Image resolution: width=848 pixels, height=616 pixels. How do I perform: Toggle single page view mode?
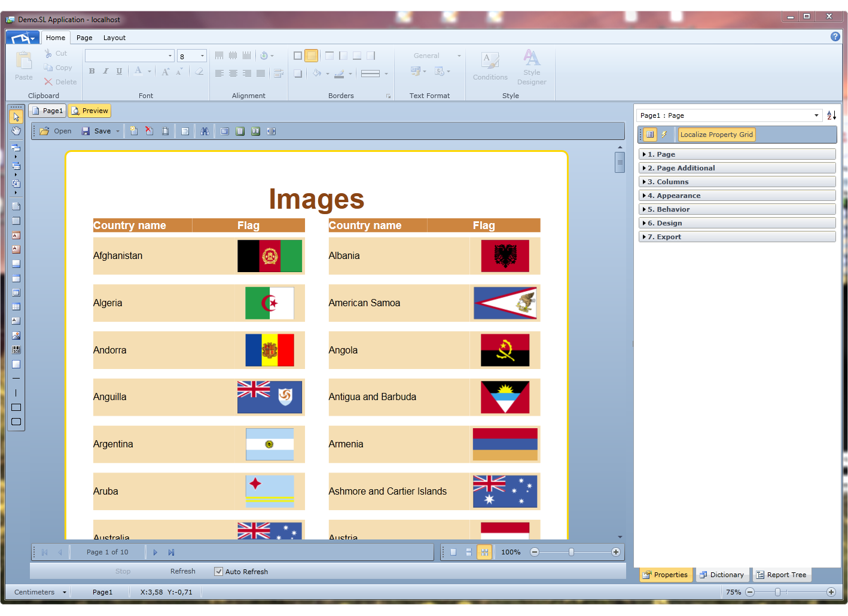click(453, 552)
